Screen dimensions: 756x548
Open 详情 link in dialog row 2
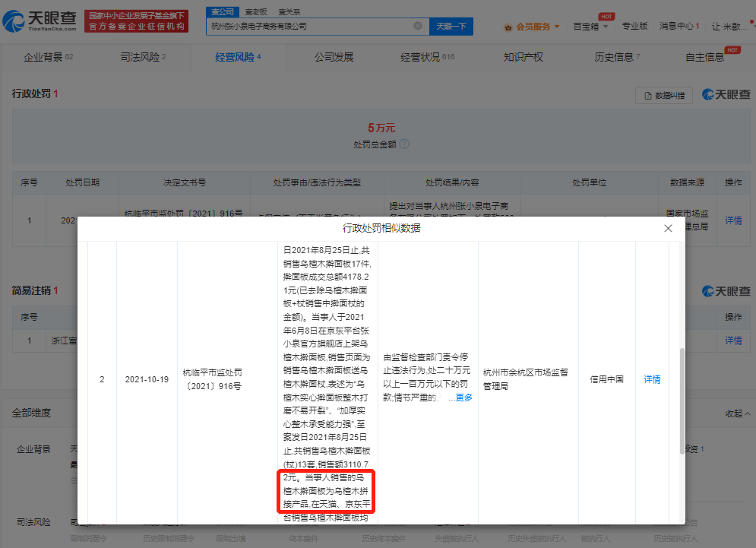tap(652, 379)
